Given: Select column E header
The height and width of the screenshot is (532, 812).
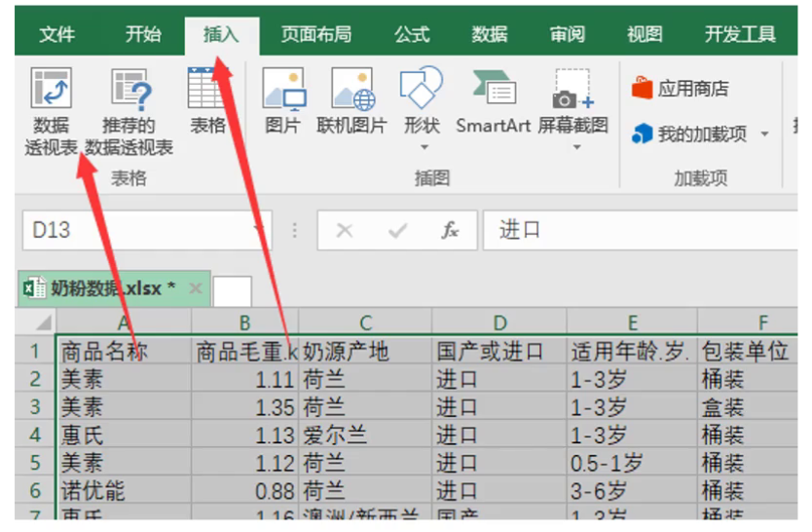Looking at the screenshot, I should click(632, 322).
